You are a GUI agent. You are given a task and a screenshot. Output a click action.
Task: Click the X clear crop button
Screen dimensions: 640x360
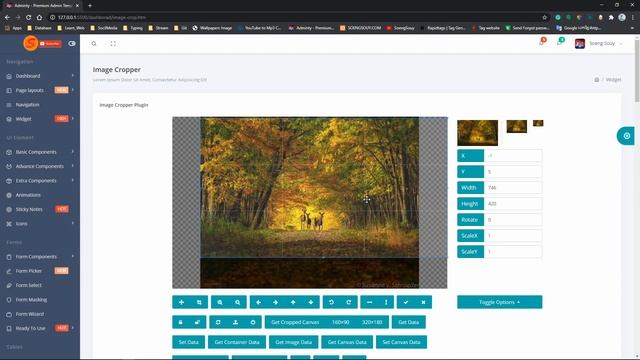[423, 302]
